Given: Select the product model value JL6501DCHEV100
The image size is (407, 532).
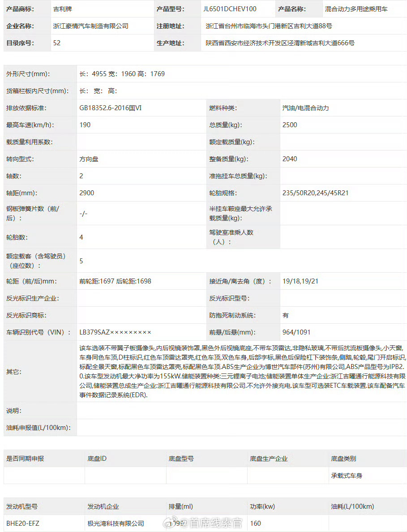Looking at the screenshot, I should pos(230,9).
